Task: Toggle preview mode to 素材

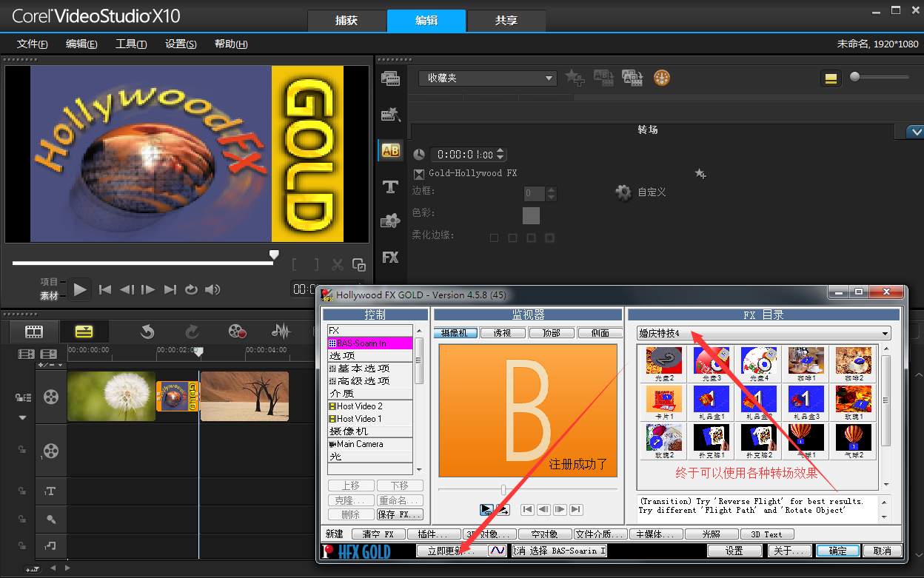Action: [49, 296]
